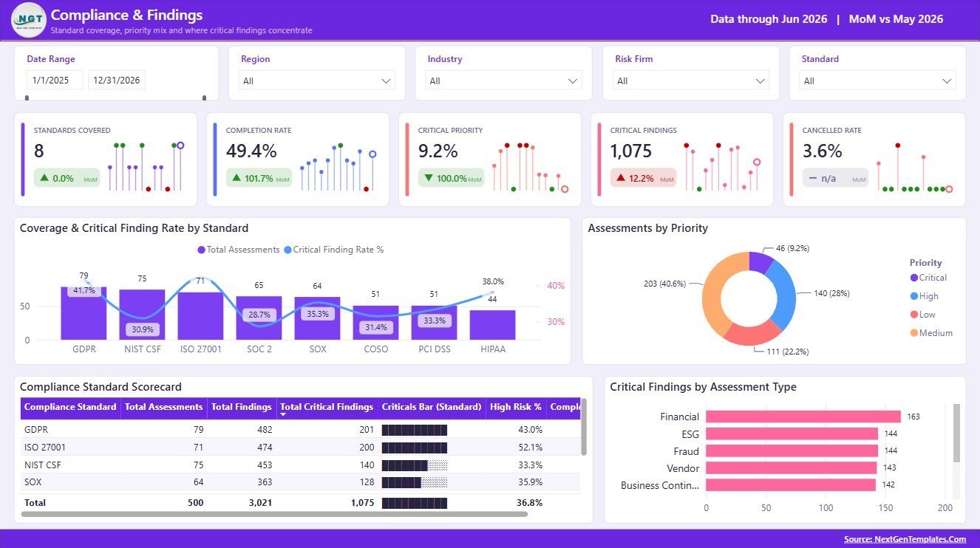Click the Total Assessments legend entry
Image resolution: width=980 pixels, height=548 pixels.
coord(239,250)
